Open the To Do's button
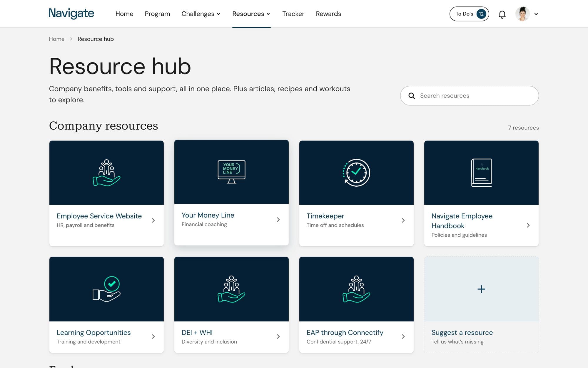 click(x=469, y=14)
